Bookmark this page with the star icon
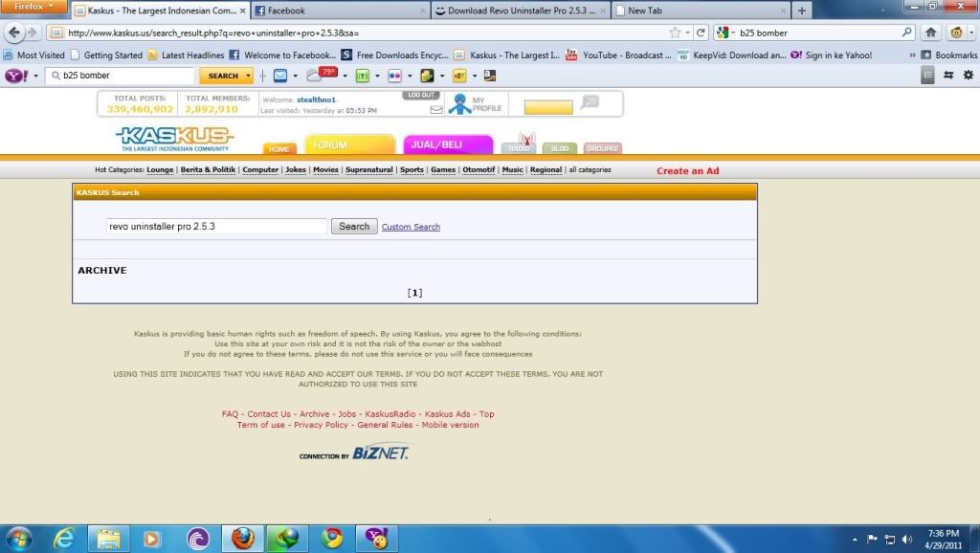 [675, 33]
